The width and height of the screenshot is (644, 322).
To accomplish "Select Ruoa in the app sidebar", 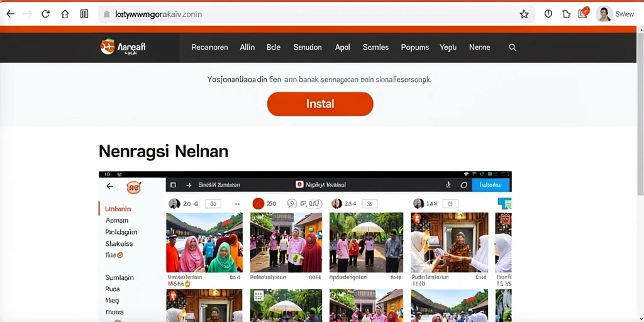I will [113, 289].
